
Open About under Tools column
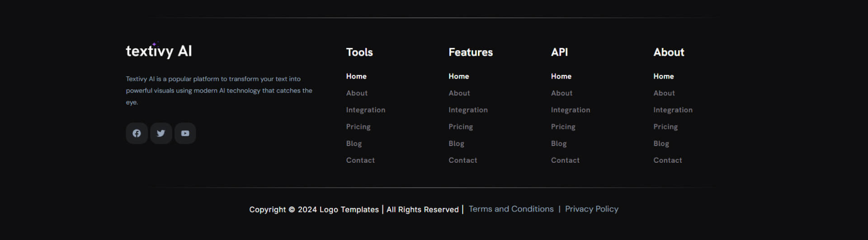(x=357, y=93)
